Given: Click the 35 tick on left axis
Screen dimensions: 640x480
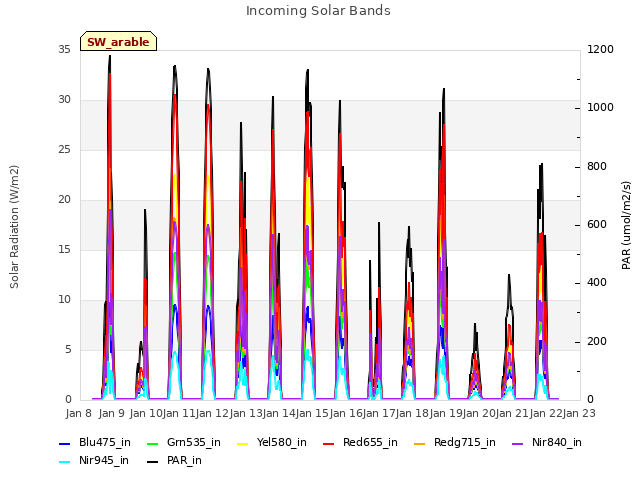Looking at the screenshot, I should (64, 49).
